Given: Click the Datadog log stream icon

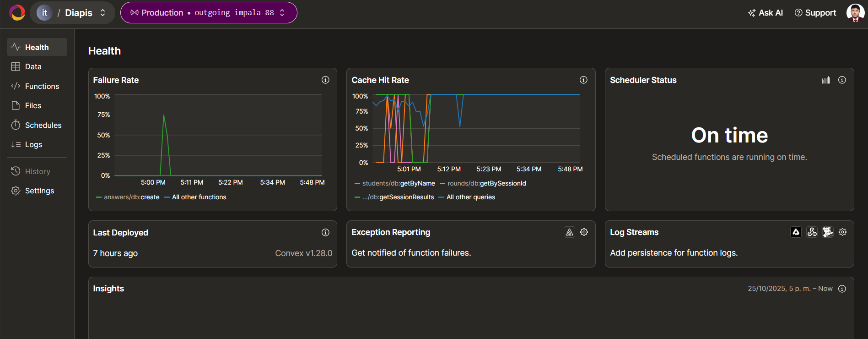Looking at the screenshot, I should click(827, 232).
